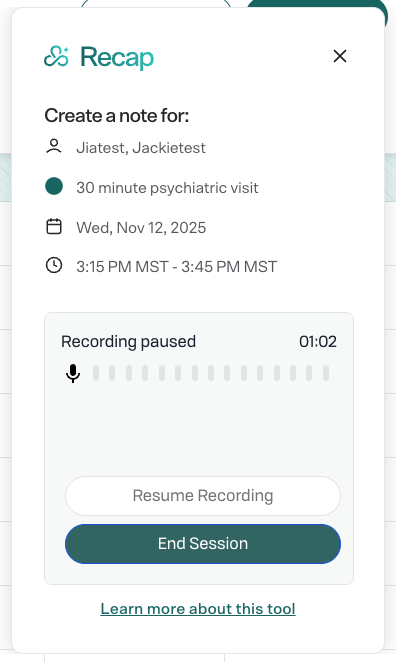Open Learn more about this tool link
This screenshot has width=396, height=662.
198,609
